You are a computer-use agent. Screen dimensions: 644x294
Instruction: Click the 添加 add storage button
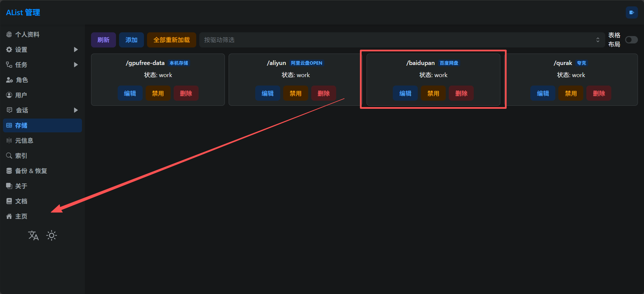pyautogui.click(x=131, y=40)
